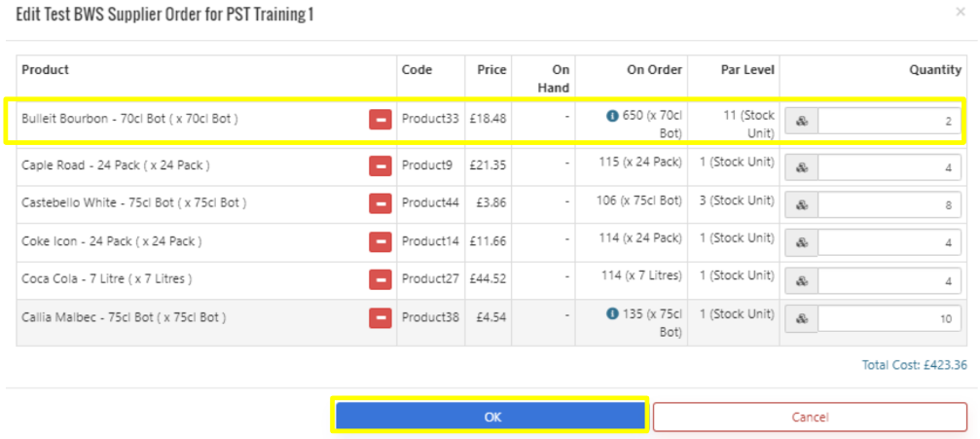Click unit icon beside Bulleit Bourbon quantity
The width and height of the screenshot is (980, 439).
(x=802, y=122)
